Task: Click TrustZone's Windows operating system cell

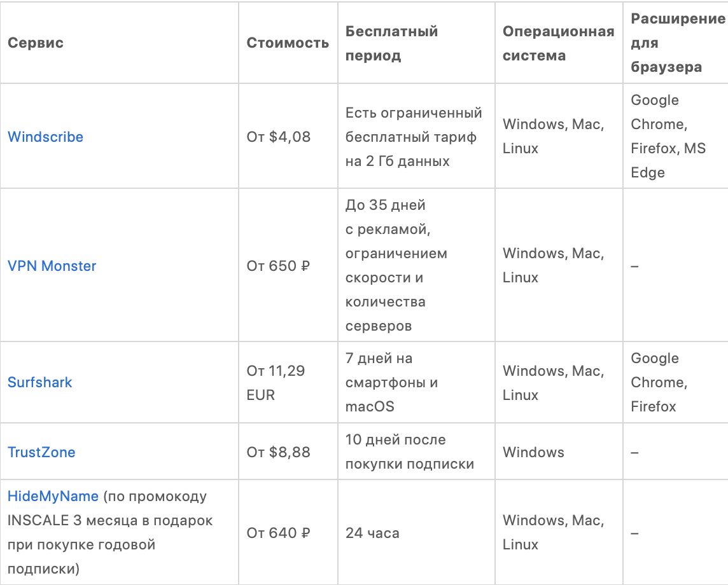Action: (533, 452)
